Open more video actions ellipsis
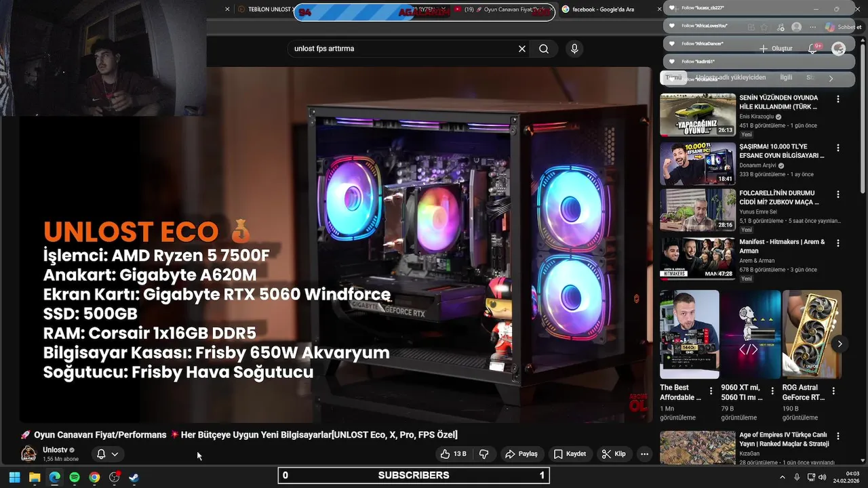Image resolution: width=868 pixels, height=488 pixels. pos(644,454)
